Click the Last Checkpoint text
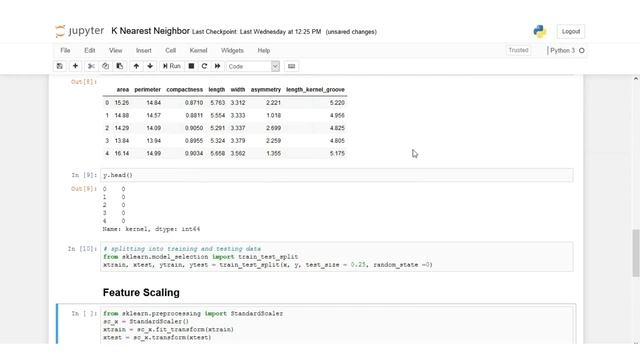This screenshot has height=360, width=640. point(256,32)
